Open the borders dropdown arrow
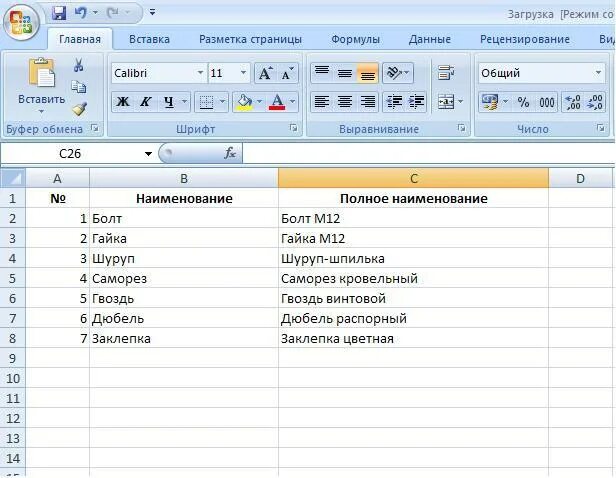 click(222, 102)
